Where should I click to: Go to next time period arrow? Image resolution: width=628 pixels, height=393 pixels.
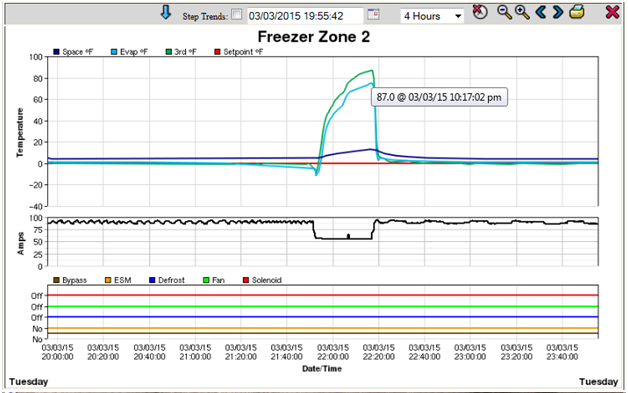click(x=558, y=12)
